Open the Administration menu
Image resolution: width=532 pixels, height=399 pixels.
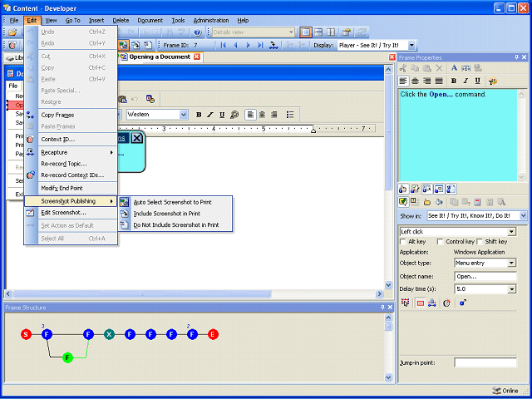point(211,20)
